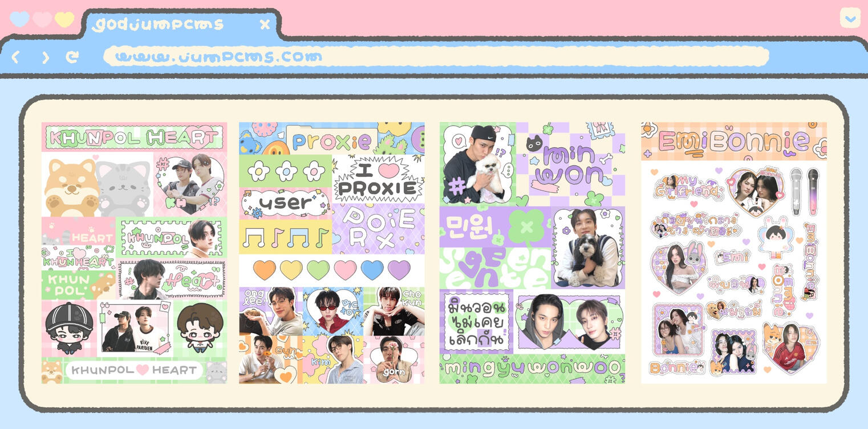
Task: Click the back arrow in the toolbar
Action: 16,57
